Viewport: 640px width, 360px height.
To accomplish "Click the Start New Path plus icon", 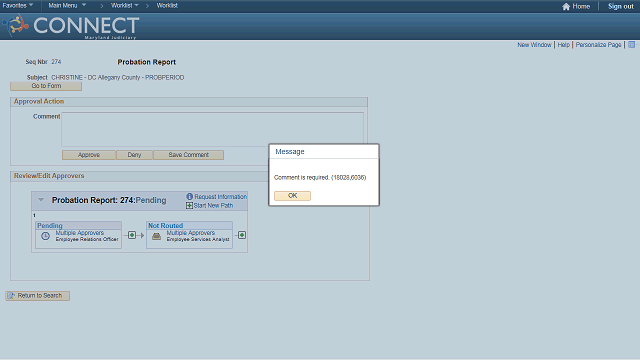I will click(189, 206).
